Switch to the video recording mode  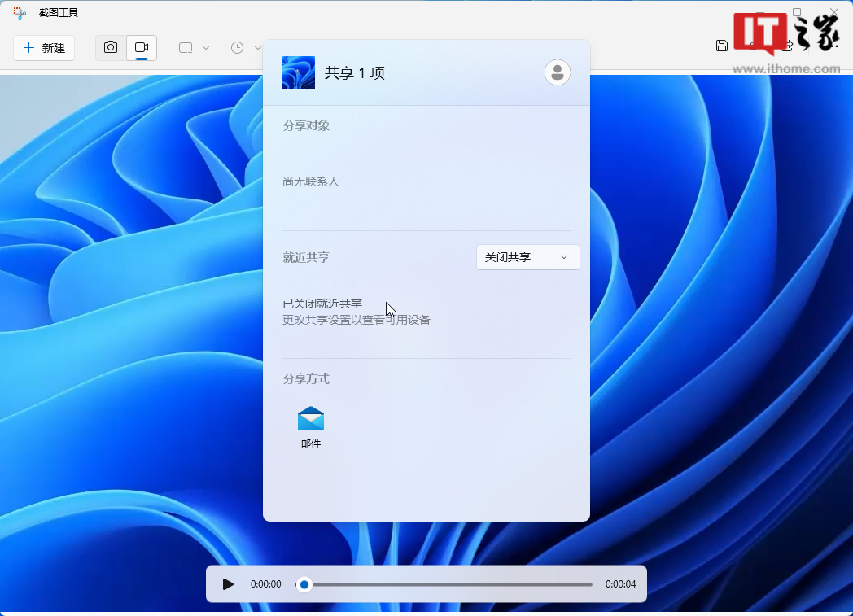142,48
